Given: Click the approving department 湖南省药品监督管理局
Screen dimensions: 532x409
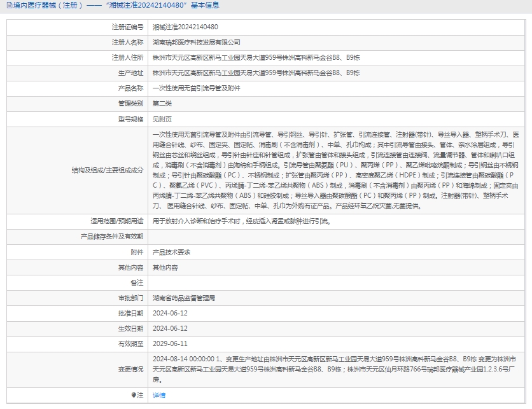Looking at the screenshot, I should tap(184, 298).
